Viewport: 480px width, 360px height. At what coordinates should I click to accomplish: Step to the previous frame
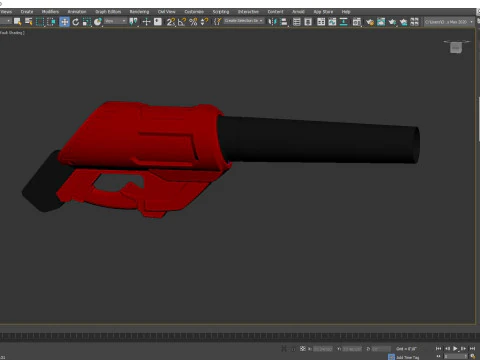coord(447,348)
